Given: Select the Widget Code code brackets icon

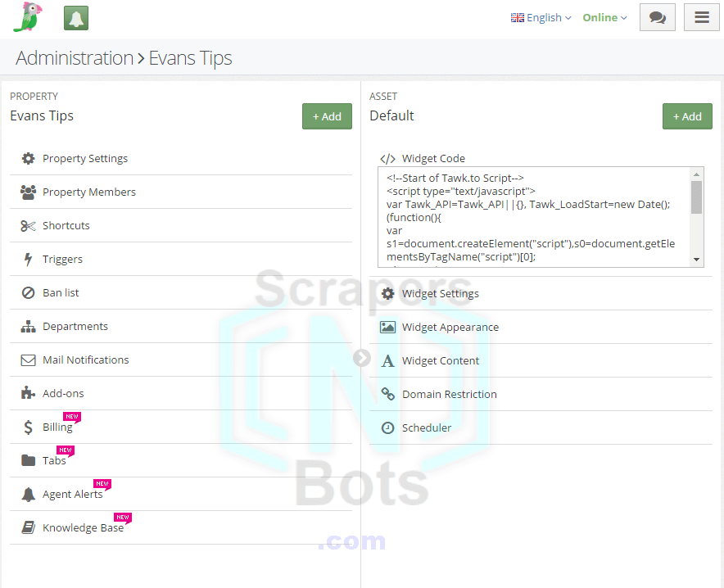Looking at the screenshot, I should click(387, 159).
